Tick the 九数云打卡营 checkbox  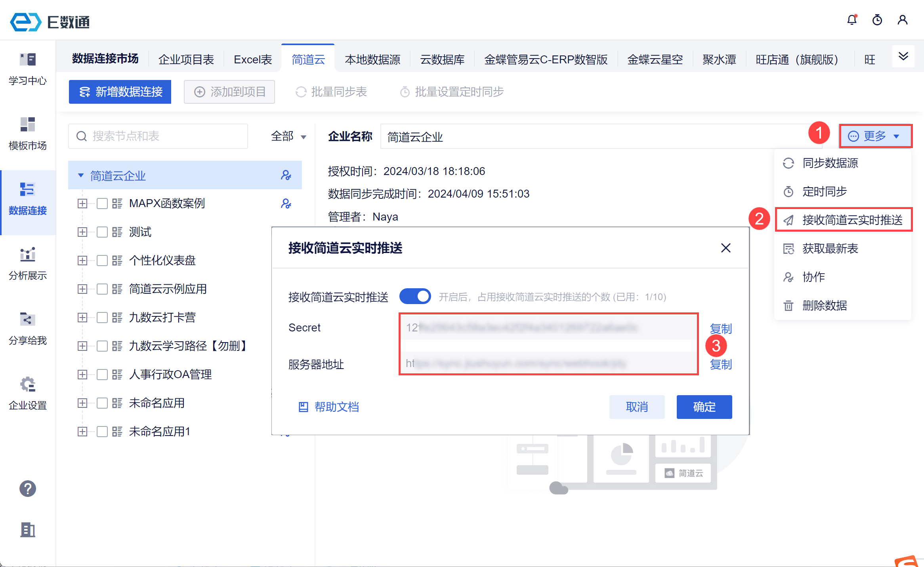click(102, 318)
